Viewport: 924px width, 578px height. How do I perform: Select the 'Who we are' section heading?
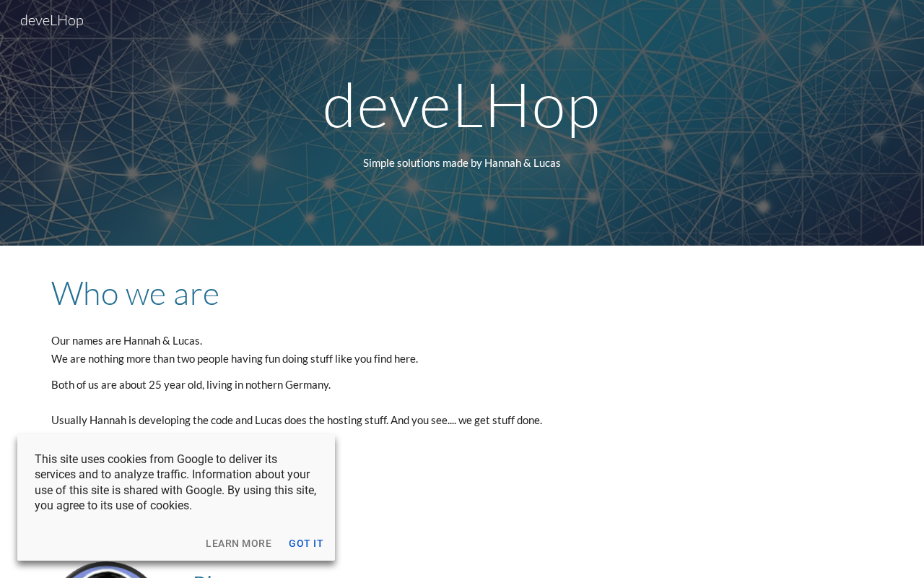tap(135, 293)
